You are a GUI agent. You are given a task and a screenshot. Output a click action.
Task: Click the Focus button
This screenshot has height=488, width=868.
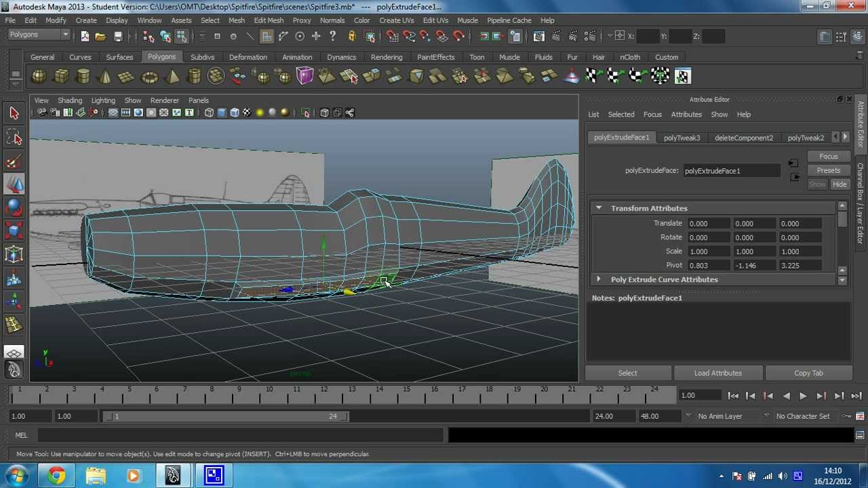pyautogui.click(x=828, y=157)
